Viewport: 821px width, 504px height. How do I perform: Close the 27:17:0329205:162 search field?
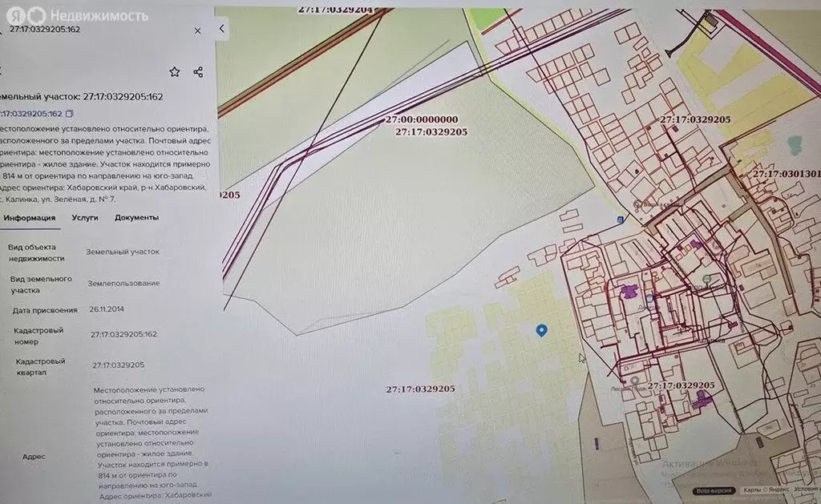[x=197, y=31]
